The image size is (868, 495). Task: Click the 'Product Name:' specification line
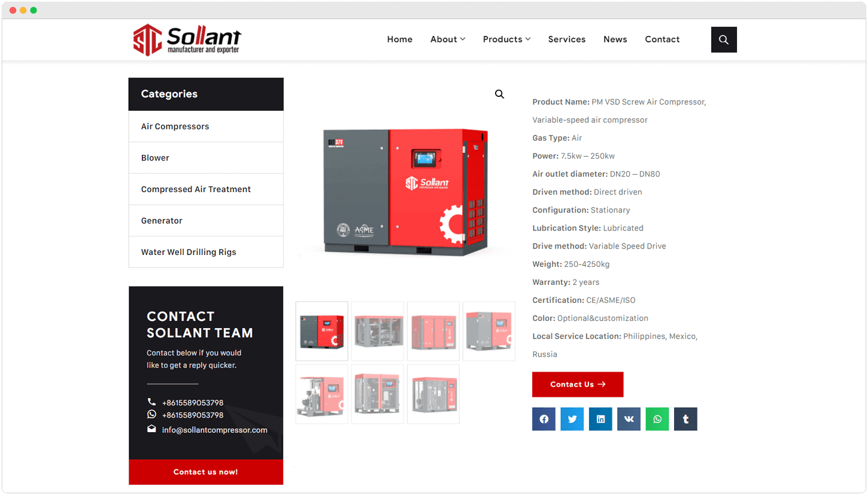coord(620,111)
